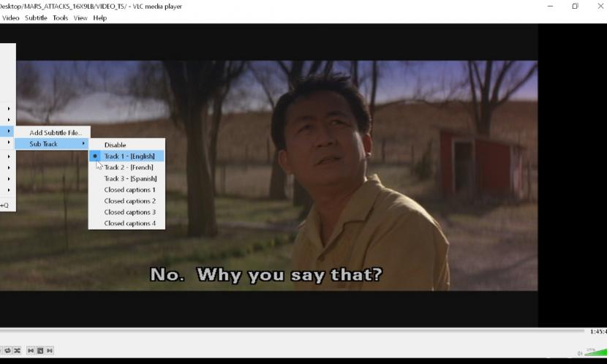Toggle the shuffle (random) icon
The image size is (607, 364).
point(17,350)
